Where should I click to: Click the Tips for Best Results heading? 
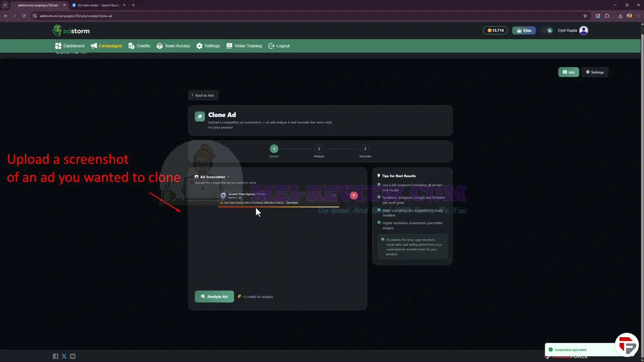point(399,176)
